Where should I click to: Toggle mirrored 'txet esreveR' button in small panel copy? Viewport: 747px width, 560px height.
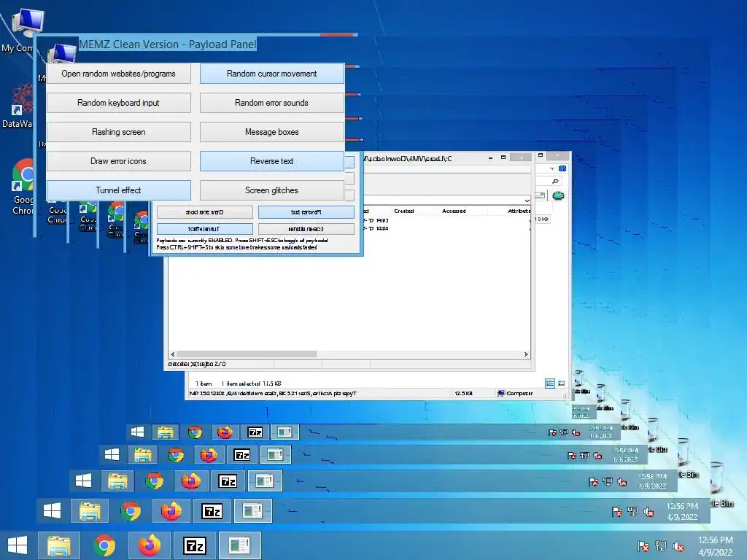click(306, 212)
